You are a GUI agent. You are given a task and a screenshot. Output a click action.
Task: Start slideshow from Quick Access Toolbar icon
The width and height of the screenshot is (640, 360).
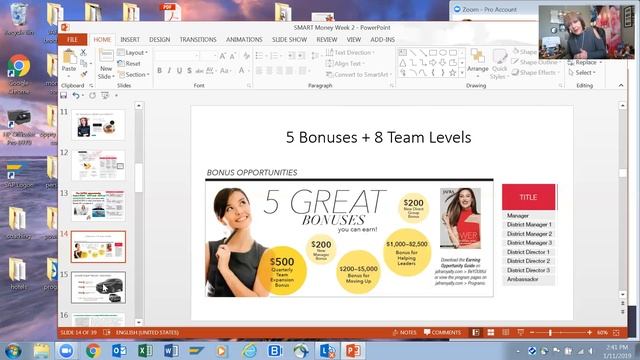(105, 96)
